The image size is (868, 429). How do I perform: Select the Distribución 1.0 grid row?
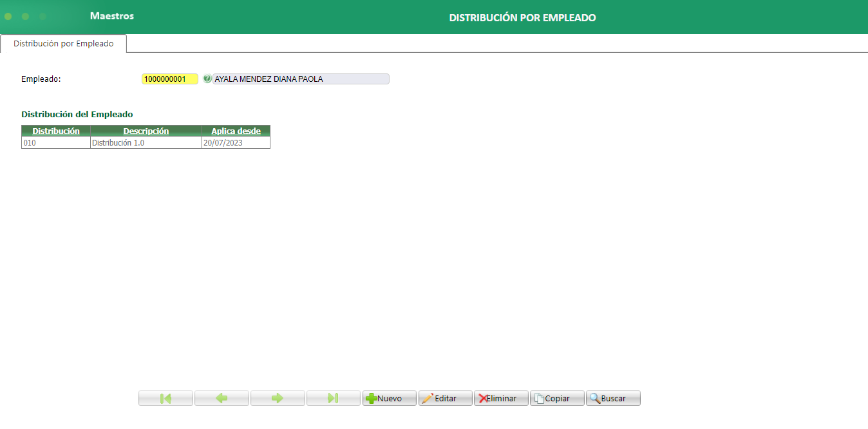(x=145, y=142)
